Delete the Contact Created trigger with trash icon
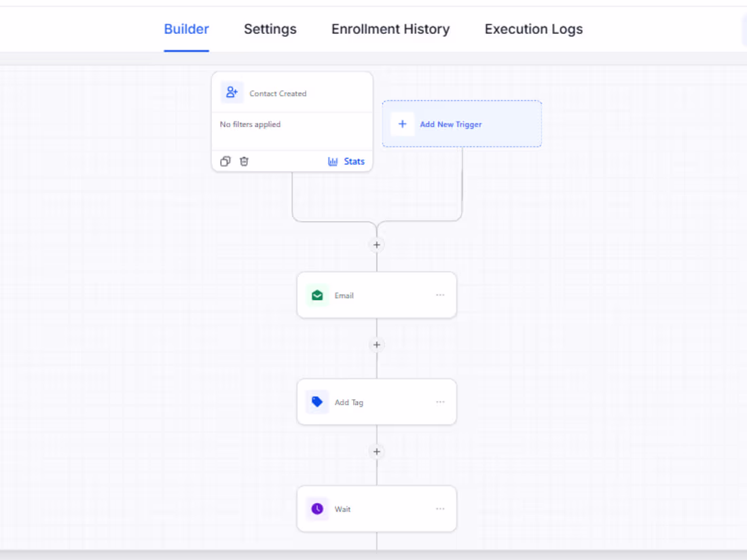This screenshot has height=560, width=747. coord(244,162)
